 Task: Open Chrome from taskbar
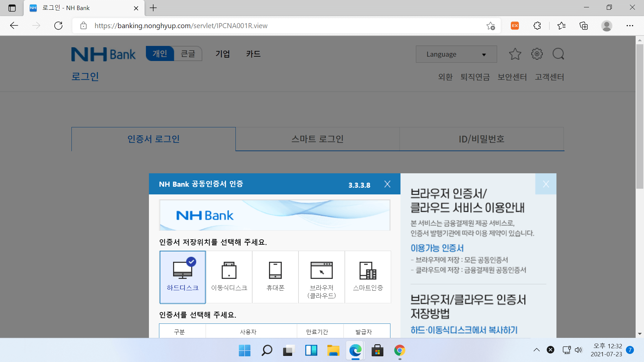[x=399, y=351]
